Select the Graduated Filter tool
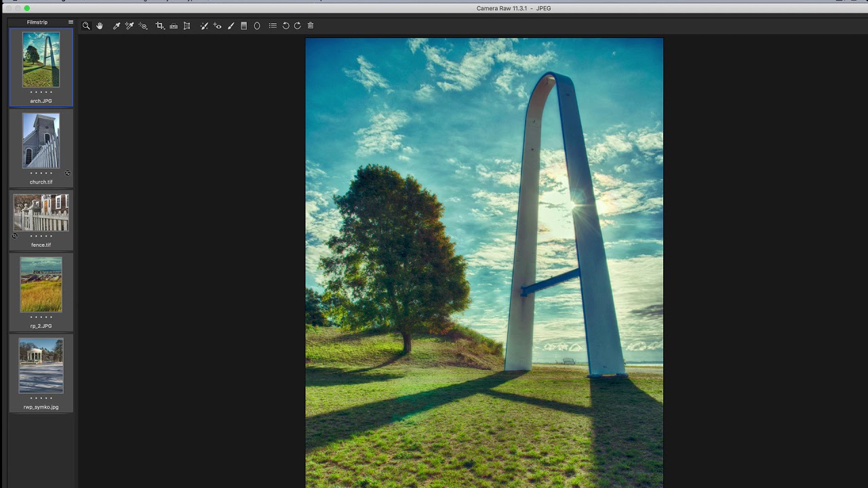868x488 pixels. click(x=244, y=26)
